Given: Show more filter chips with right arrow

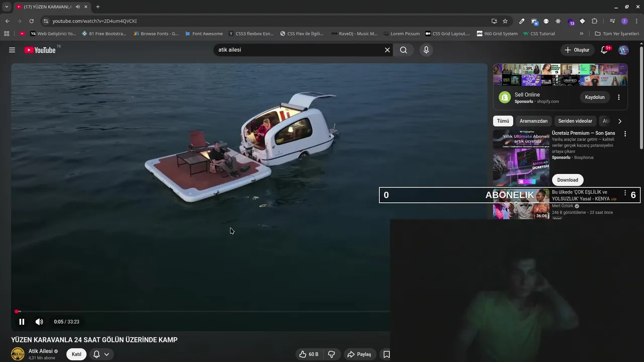Looking at the screenshot, I should [x=620, y=121].
